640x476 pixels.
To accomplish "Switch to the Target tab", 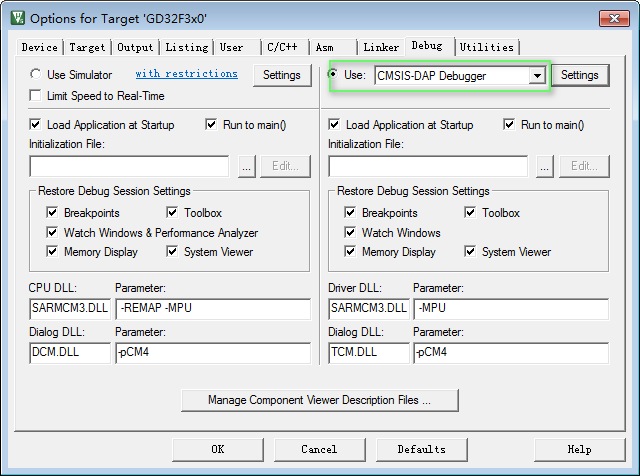I will click(87, 47).
